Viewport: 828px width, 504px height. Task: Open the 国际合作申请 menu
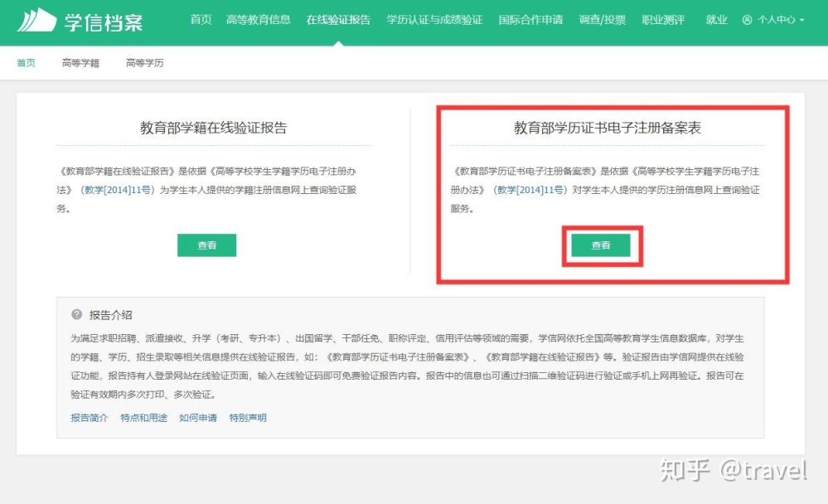coord(530,20)
